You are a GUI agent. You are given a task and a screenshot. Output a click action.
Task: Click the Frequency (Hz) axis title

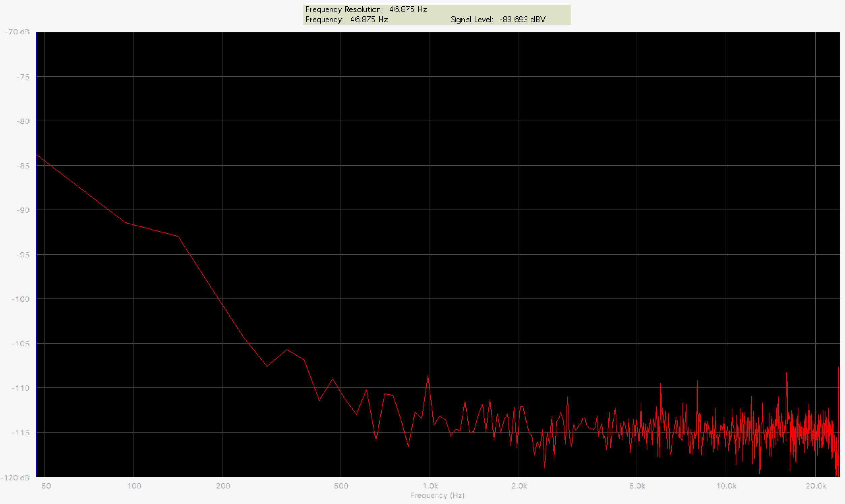coord(437,496)
